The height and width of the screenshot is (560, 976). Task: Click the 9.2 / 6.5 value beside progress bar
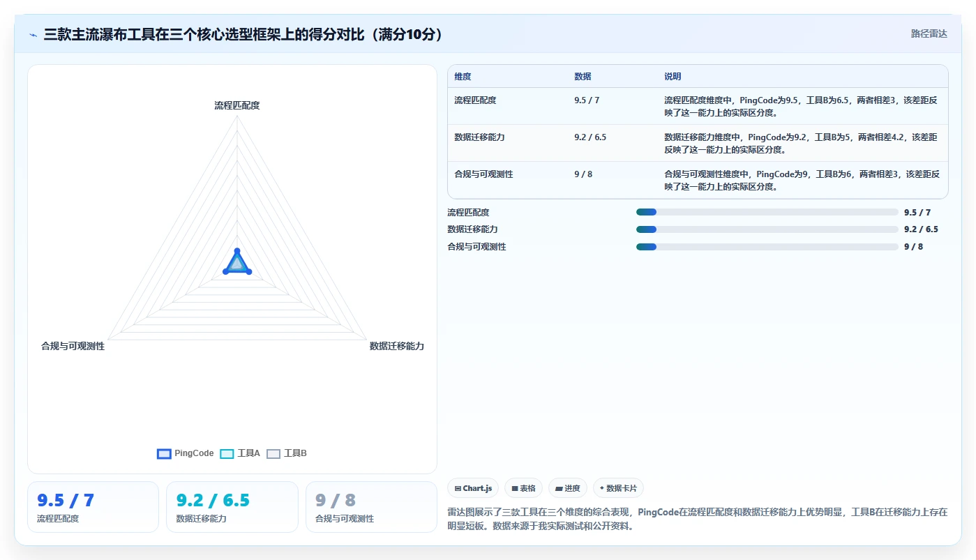(x=921, y=229)
